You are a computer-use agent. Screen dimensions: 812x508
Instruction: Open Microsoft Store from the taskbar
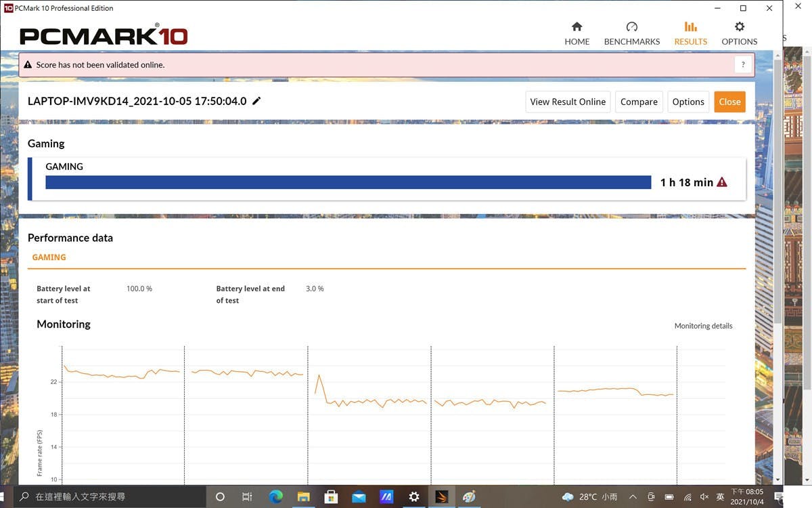pos(331,496)
